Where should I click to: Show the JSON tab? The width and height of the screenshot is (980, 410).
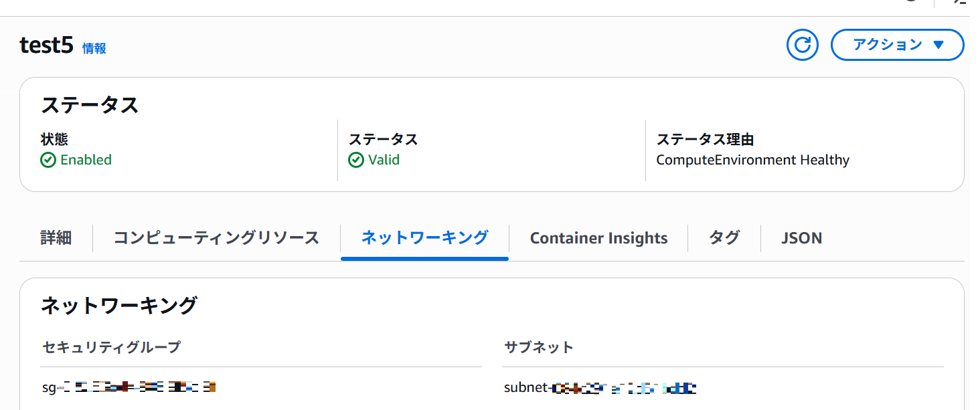[x=801, y=238]
